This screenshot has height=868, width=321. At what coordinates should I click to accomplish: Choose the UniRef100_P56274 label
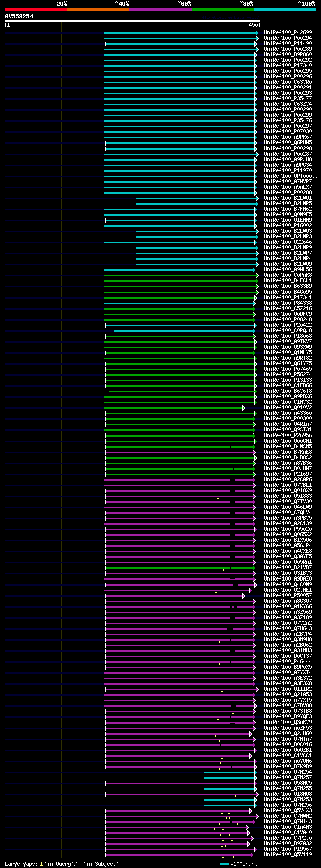point(288,375)
